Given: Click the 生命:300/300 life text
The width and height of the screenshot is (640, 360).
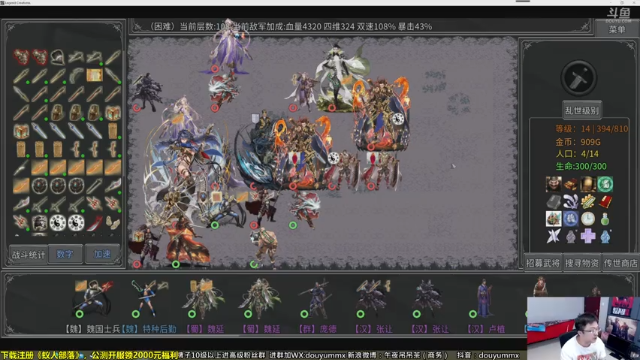Looking at the screenshot, I should (x=581, y=166).
